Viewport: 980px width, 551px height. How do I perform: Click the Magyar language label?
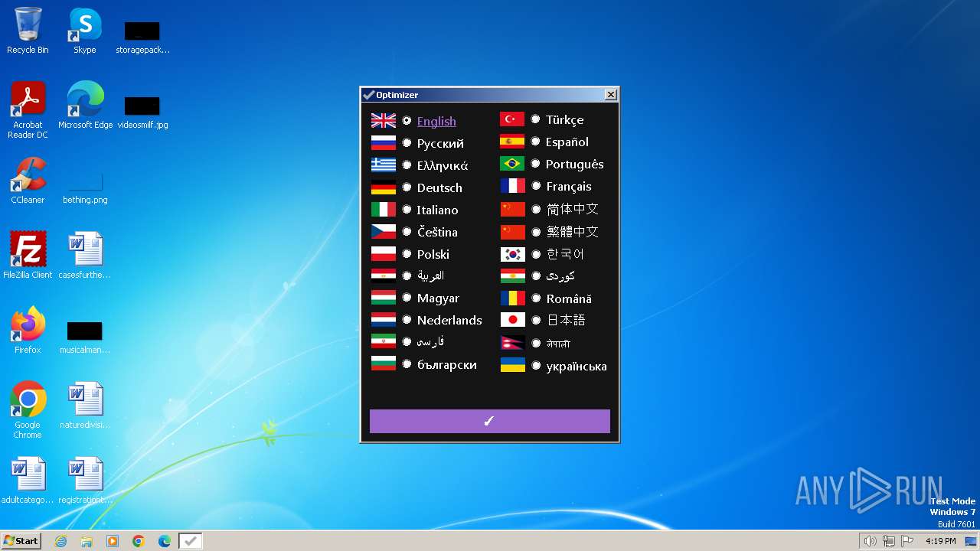(438, 298)
